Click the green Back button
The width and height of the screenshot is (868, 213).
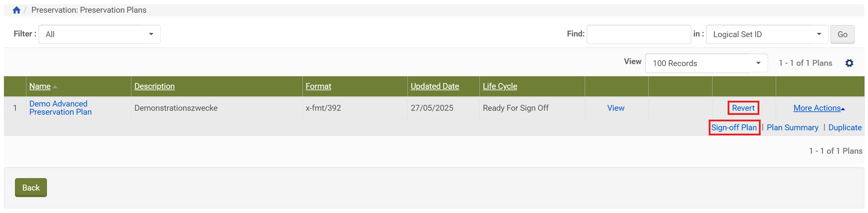pyautogui.click(x=31, y=187)
